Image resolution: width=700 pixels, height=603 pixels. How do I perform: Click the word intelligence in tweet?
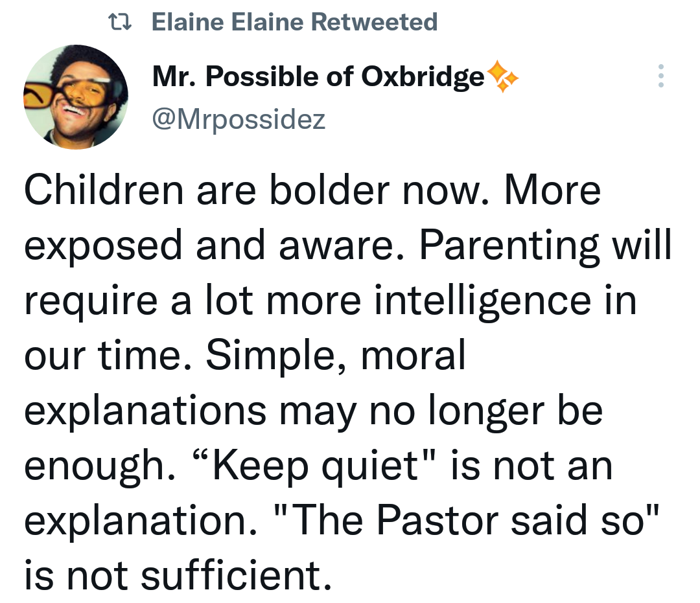[482, 301]
